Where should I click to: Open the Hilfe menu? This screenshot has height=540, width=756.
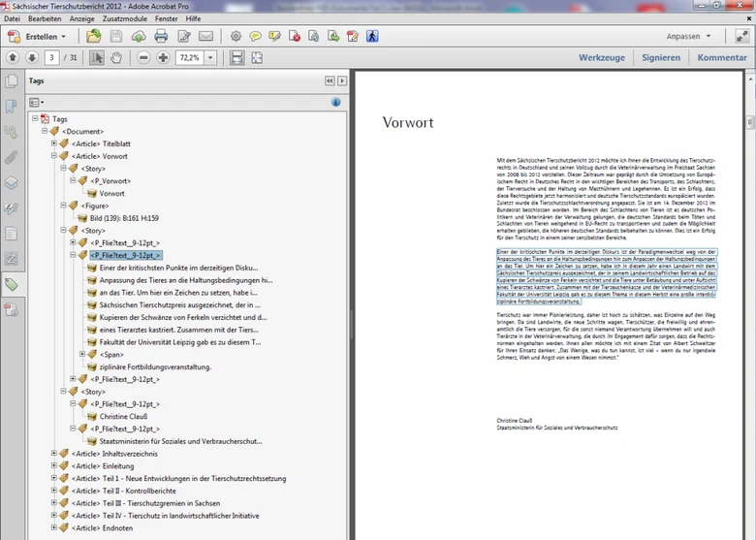193,18
